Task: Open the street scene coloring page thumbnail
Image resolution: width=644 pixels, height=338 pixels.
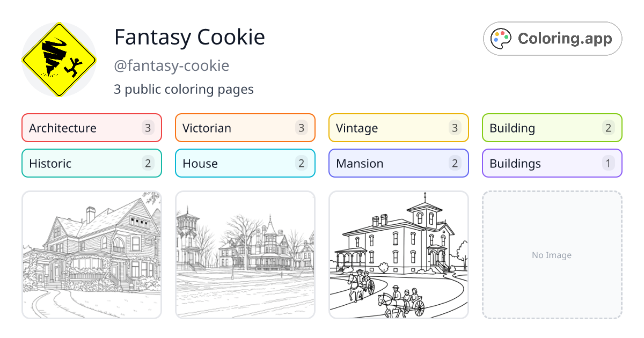Action: click(x=245, y=255)
